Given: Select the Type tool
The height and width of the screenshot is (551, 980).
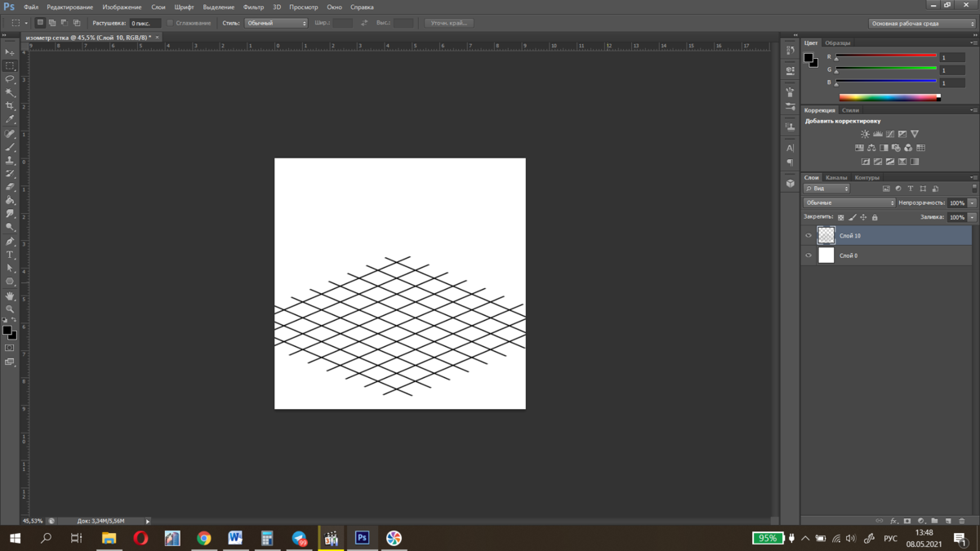Looking at the screenshot, I should point(10,255).
